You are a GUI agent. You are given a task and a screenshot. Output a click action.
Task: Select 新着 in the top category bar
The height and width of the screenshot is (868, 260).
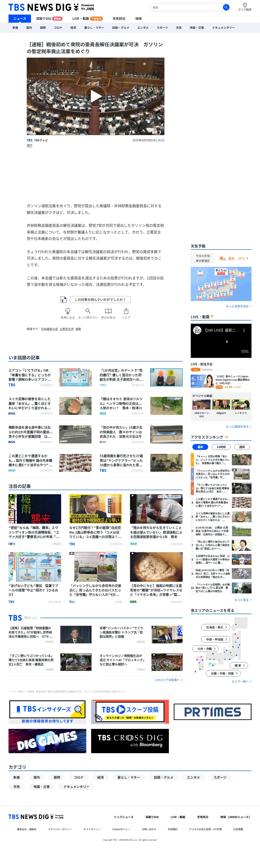tap(15, 28)
